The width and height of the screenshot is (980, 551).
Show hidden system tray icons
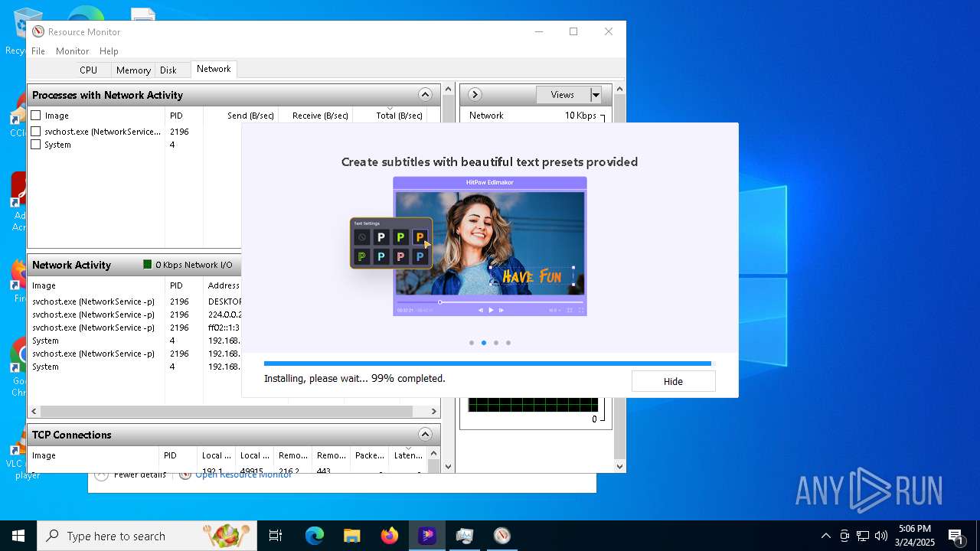click(826, 536)
